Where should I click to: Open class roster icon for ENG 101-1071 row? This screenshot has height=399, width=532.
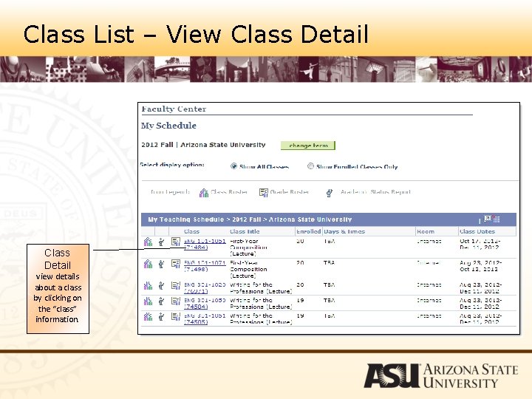[x=148, y=264]
